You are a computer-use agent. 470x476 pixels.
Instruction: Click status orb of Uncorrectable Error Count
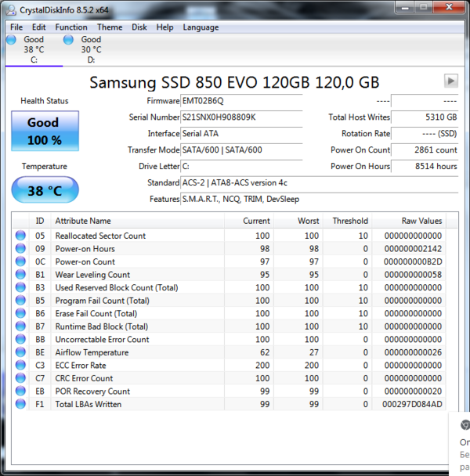pos(20,339)
